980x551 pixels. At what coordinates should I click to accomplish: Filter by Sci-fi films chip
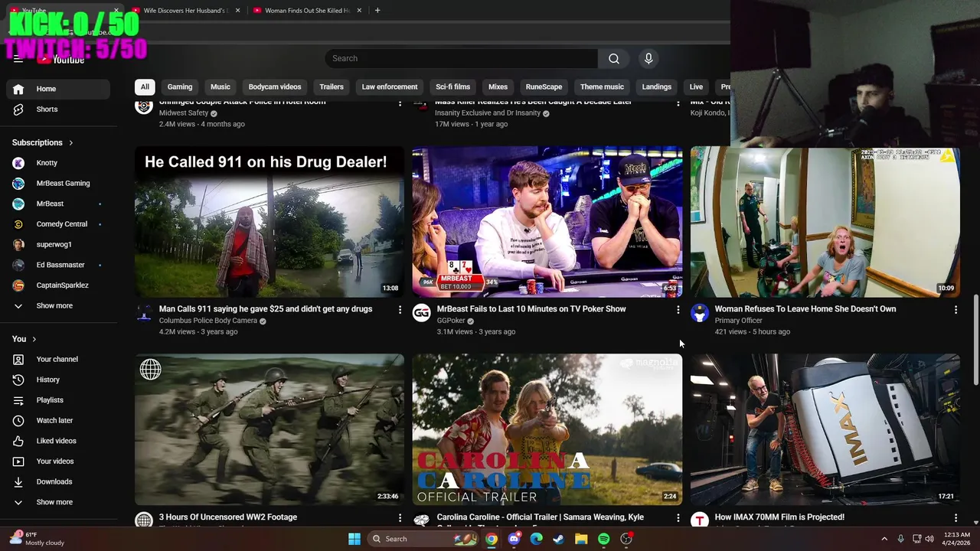453,87
